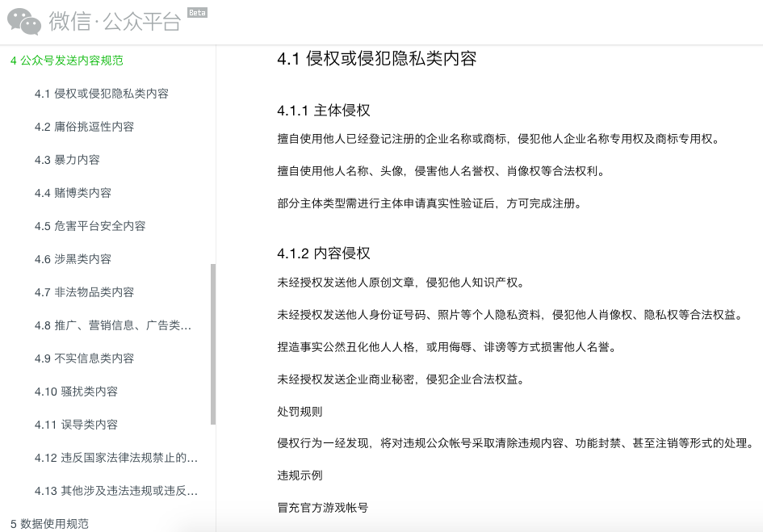
Task: Click the line 捏造事实公然丑化他人人格
Action: tap(446, 347)
